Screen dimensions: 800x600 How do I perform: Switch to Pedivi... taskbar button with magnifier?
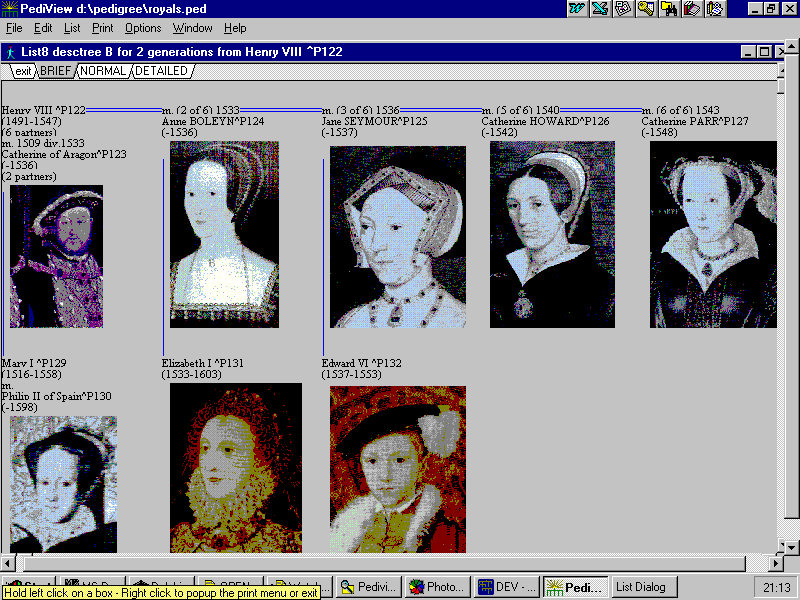pyautogui.click(x=368, y=587)
